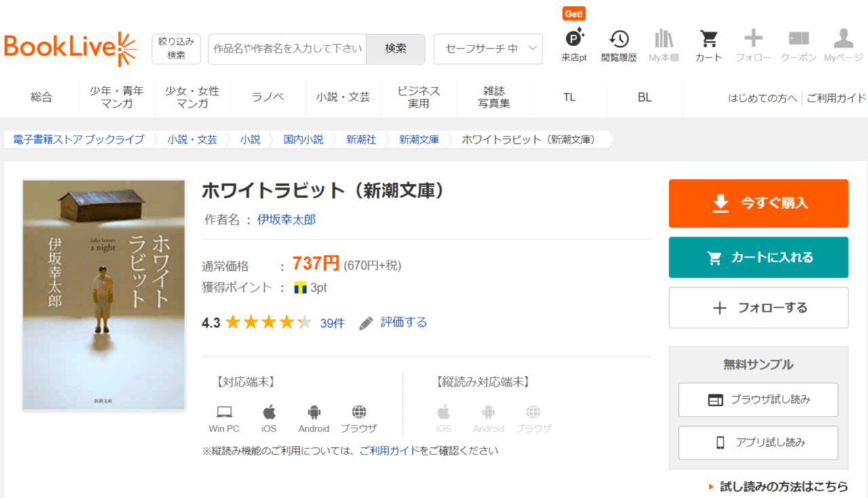
Task: Click the 検索 search button
Action: [395, 49]
